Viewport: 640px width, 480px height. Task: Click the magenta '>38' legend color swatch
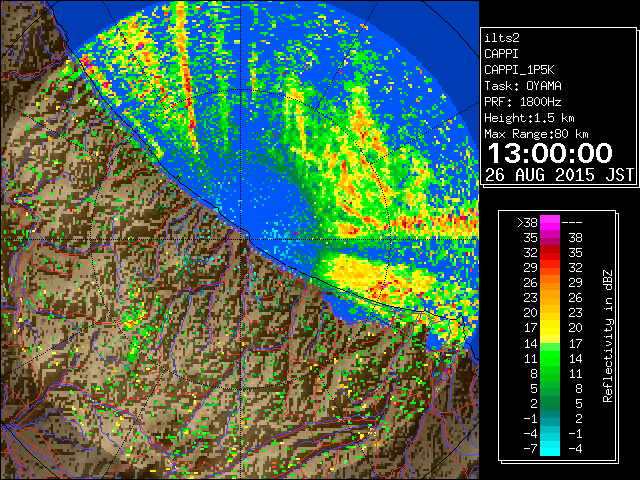[550, 222]
